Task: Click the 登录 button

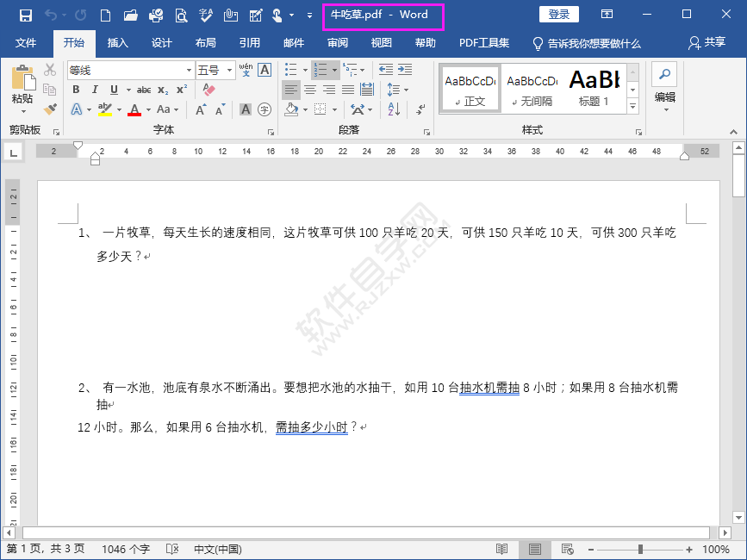Action: pos(558,14)
